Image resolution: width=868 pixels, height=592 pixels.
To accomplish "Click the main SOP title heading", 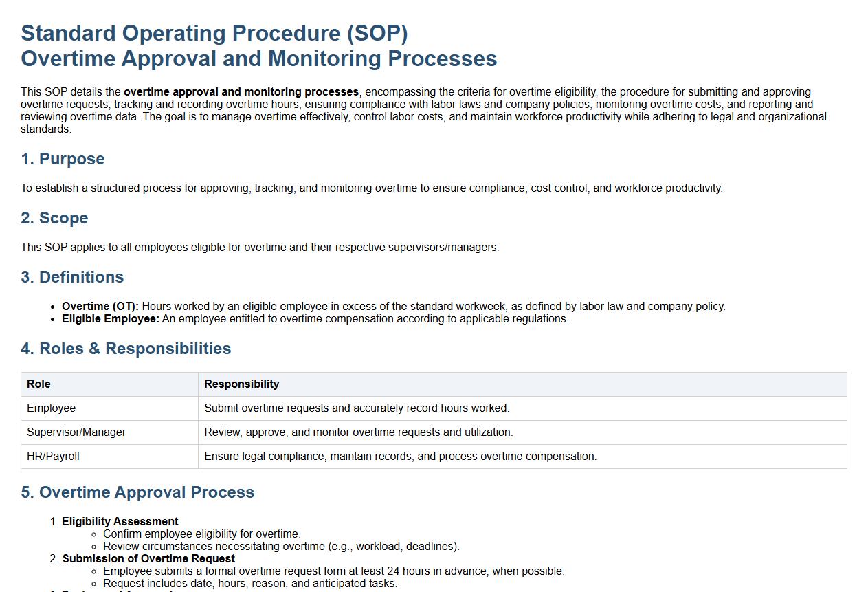I will (x=214, y=33).
